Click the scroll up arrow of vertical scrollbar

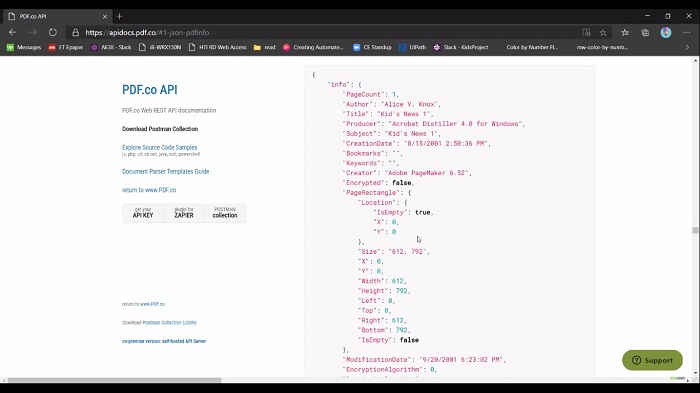696,60
